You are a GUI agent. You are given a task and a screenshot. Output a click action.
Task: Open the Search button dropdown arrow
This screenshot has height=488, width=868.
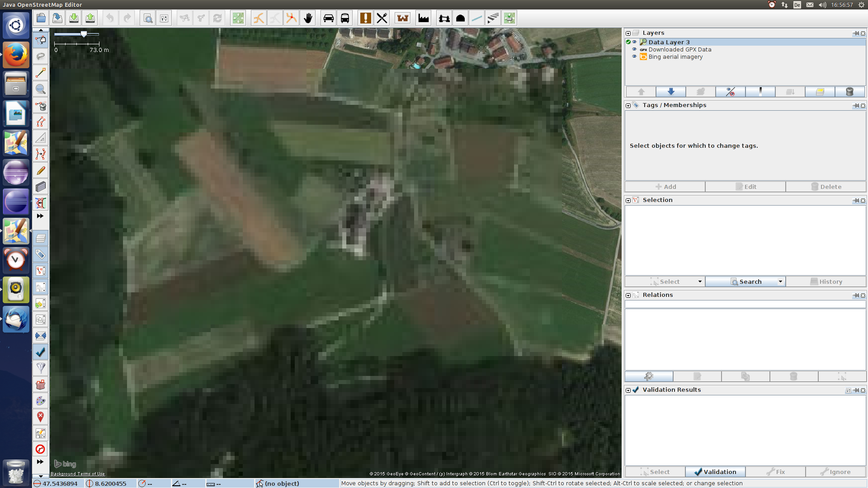780,282
